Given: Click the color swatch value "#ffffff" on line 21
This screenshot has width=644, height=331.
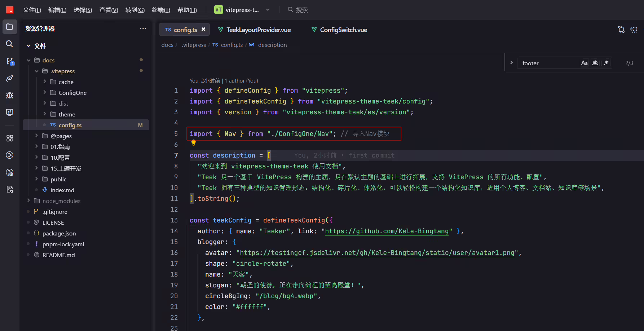Looking at the screenshot, I should click(251, 307).
